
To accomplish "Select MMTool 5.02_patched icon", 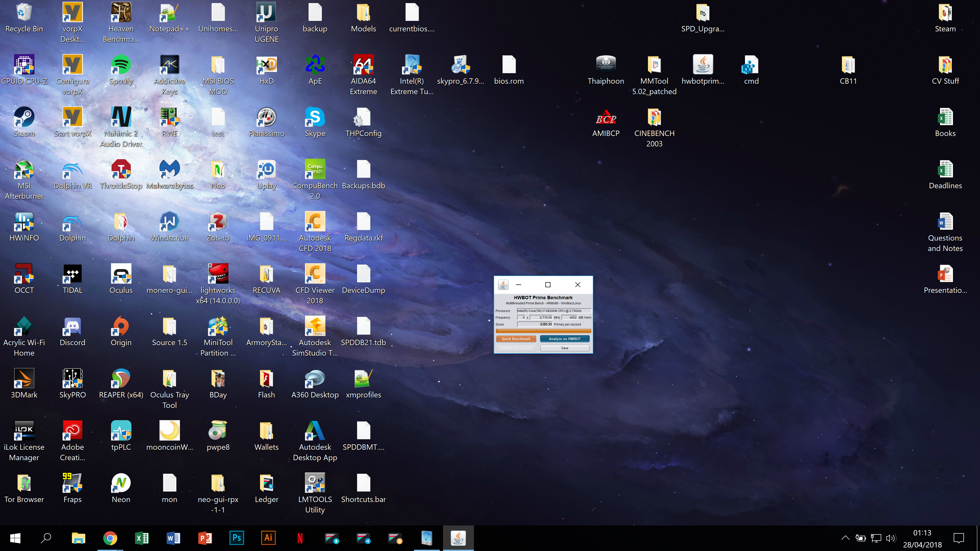I will click(654, 75).
